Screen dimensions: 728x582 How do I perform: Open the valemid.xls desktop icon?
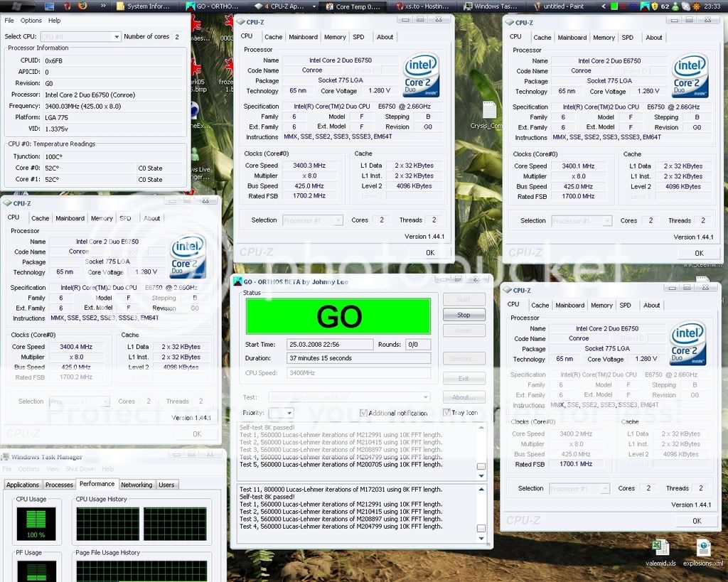(x=660, y=552)
